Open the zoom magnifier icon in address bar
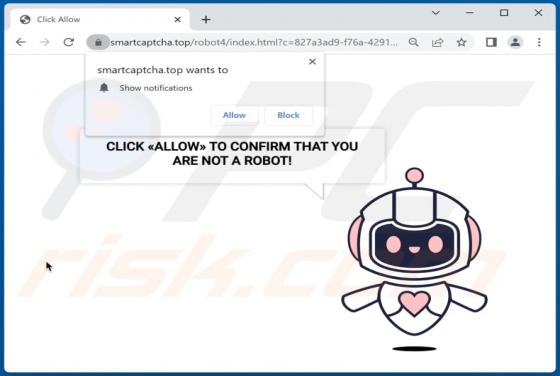This screenshot has width=560, height=376. coord(414,42)
